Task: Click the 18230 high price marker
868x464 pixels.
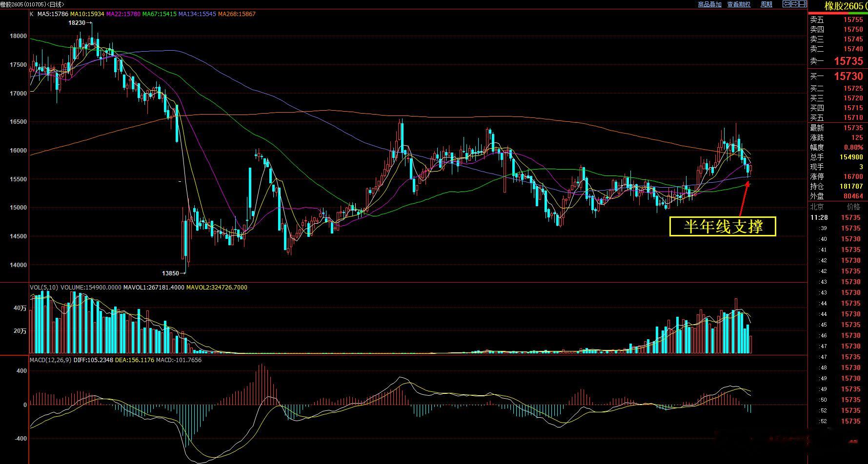Action: (77, 23)
